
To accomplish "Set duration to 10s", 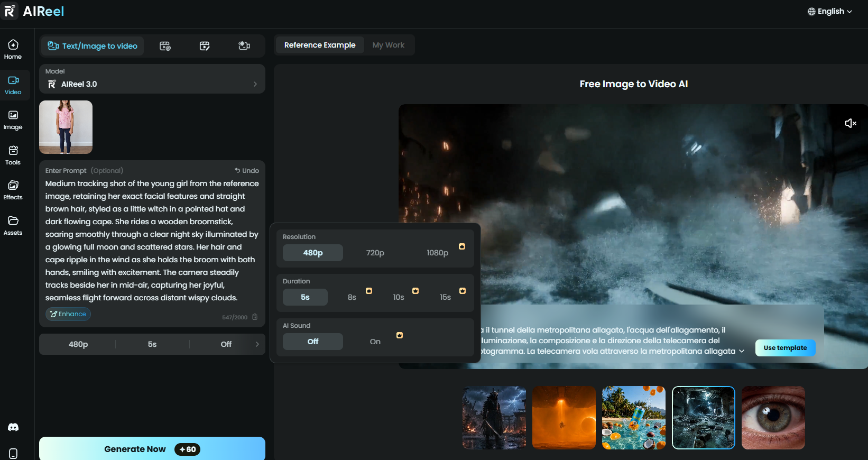I will 399,297.
